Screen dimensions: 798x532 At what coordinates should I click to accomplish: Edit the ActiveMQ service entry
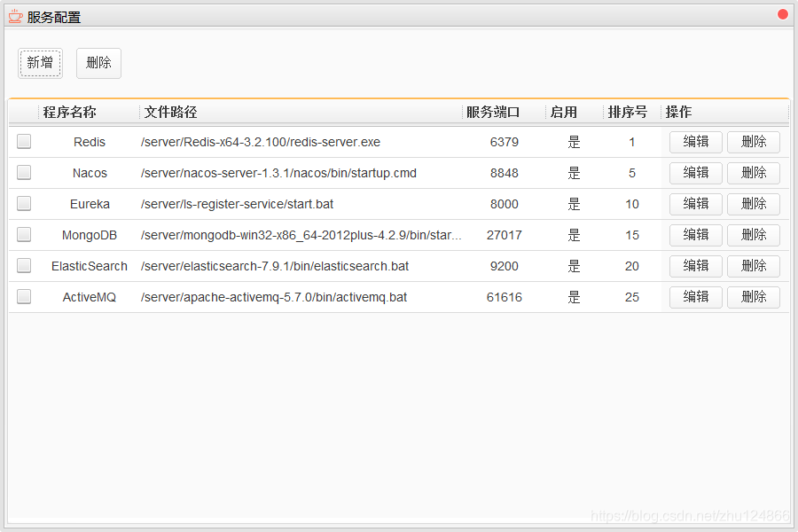pyautogui.click(x=696, y=297)
